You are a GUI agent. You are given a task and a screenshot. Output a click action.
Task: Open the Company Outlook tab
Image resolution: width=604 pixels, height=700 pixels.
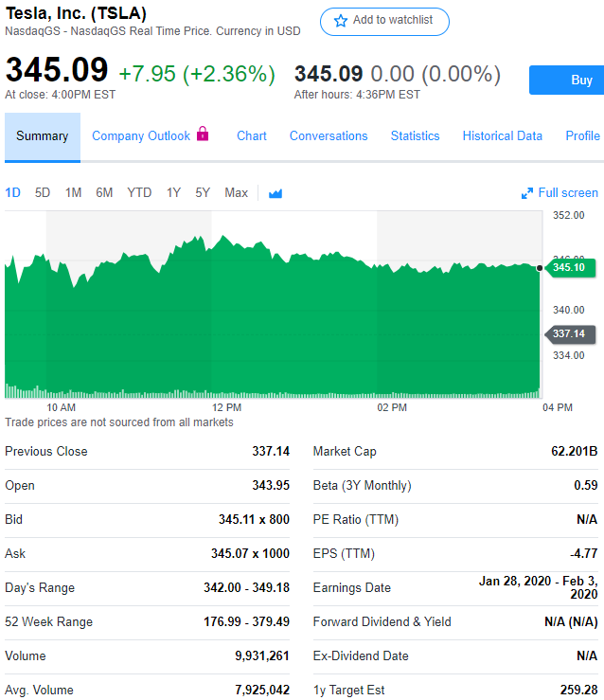(141, 135)
